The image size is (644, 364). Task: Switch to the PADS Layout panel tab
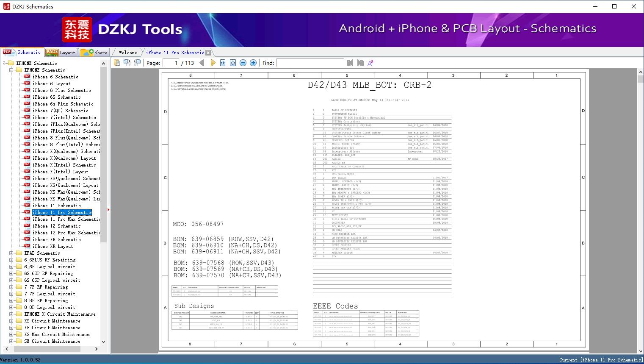pyautogui.click(x=61, y=53)
